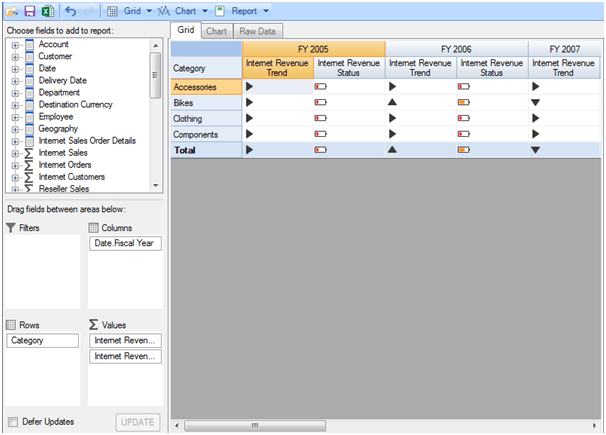Select Date.Fiscal Year field in Columns
This screenshot has height=435, width=606.
125,243
